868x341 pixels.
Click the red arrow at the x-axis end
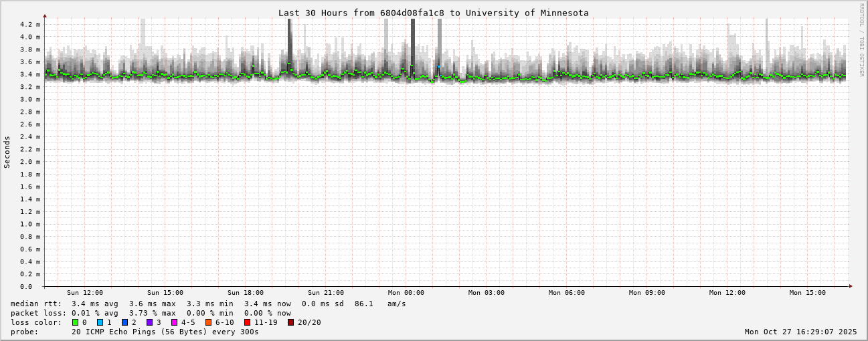[x=851, y=286]
